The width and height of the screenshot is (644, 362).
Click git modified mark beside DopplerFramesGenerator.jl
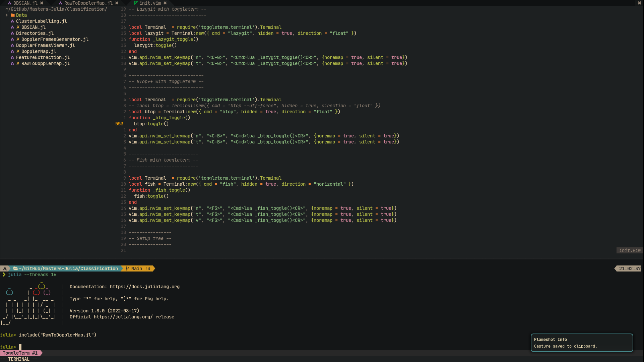[x=18, y=39]
